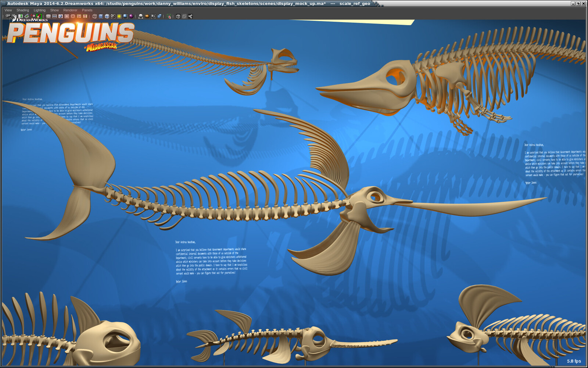Open the Show menu

(54, 10)
